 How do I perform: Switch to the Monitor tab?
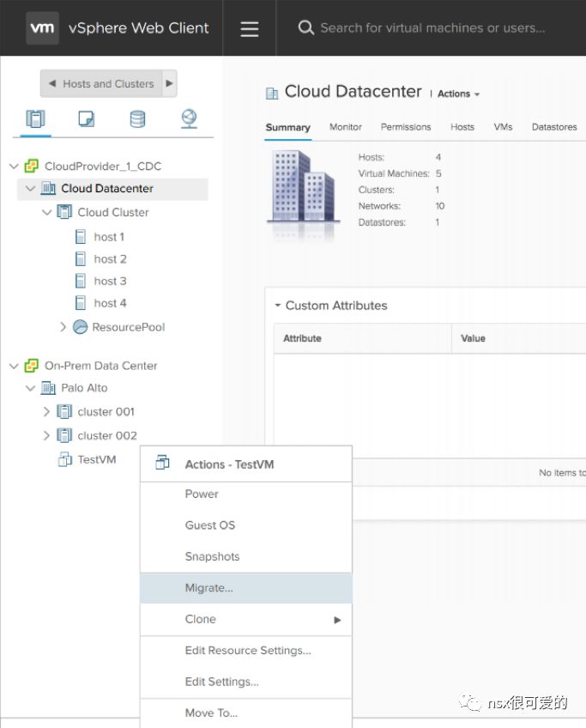345,127
